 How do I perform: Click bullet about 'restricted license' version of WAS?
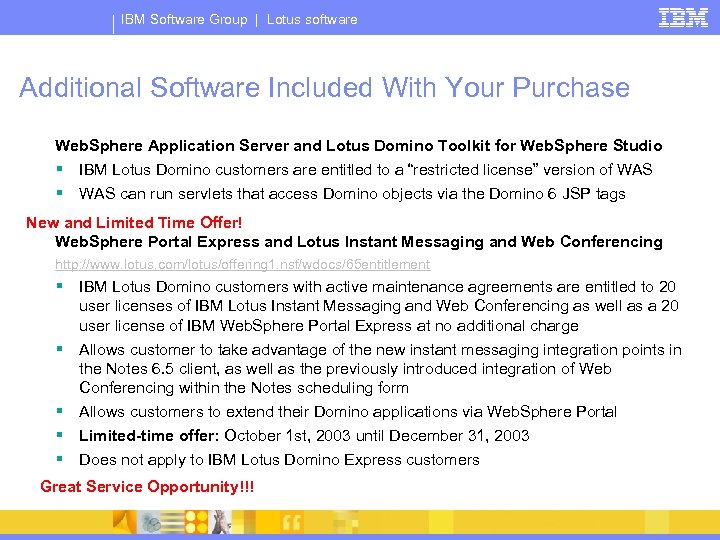(x=366, y=170)
